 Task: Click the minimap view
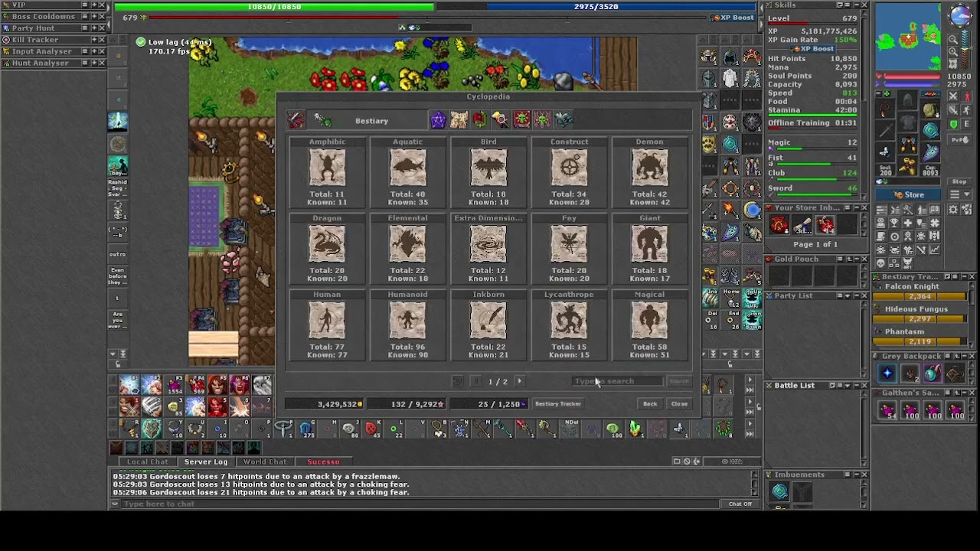[x=908, y=37]
